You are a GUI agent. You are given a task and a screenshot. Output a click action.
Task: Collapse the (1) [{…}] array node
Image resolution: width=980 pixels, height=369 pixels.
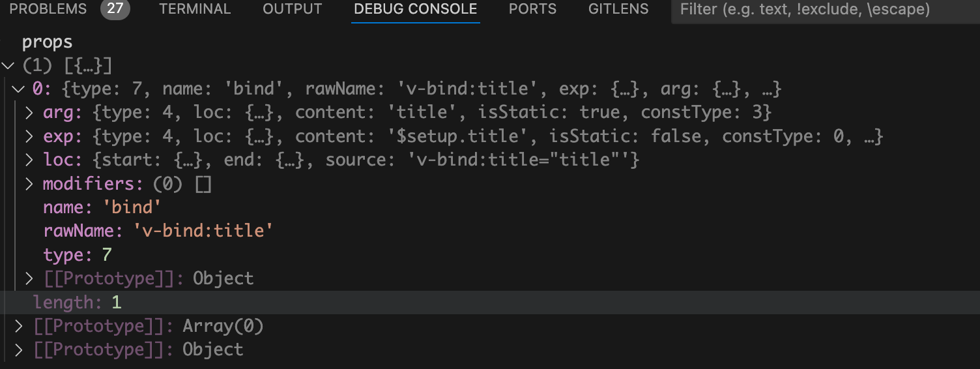[8, 66]
